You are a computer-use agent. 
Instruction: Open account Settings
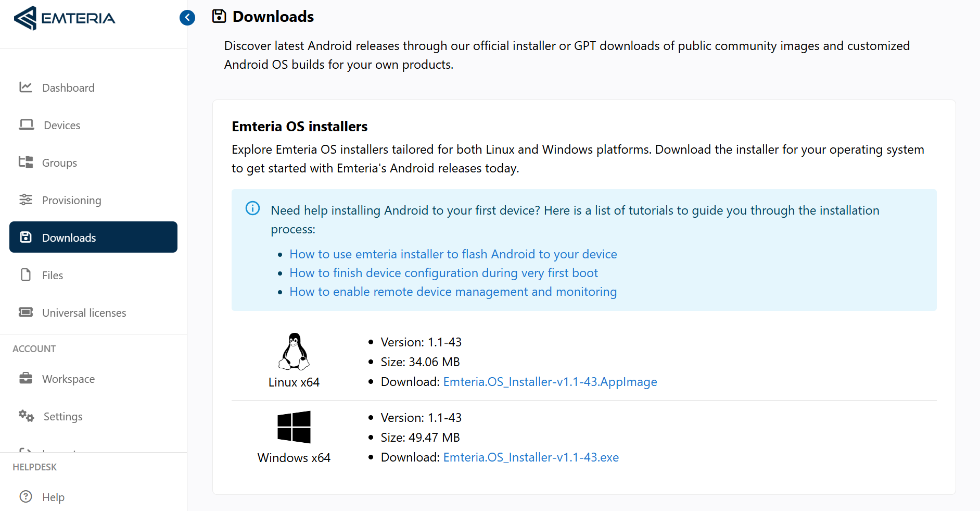(x=93, y=416)
